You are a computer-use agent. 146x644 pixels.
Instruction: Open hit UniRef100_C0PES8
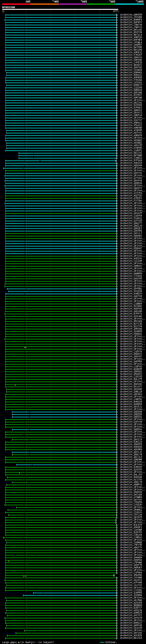coord(131,63)
